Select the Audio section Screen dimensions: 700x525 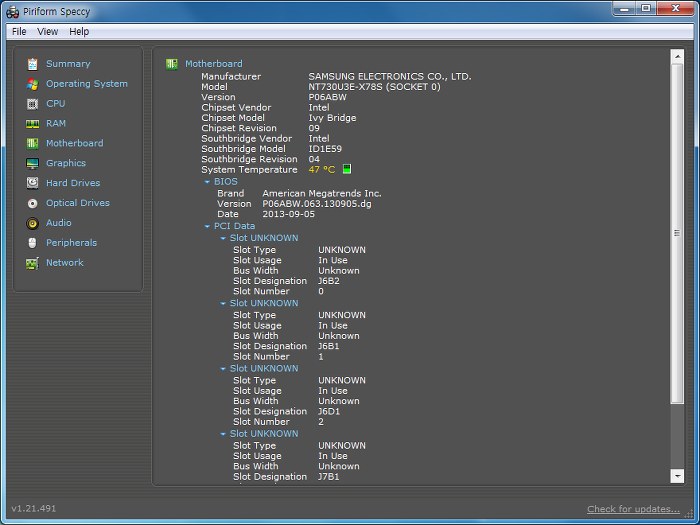point(58,223)
